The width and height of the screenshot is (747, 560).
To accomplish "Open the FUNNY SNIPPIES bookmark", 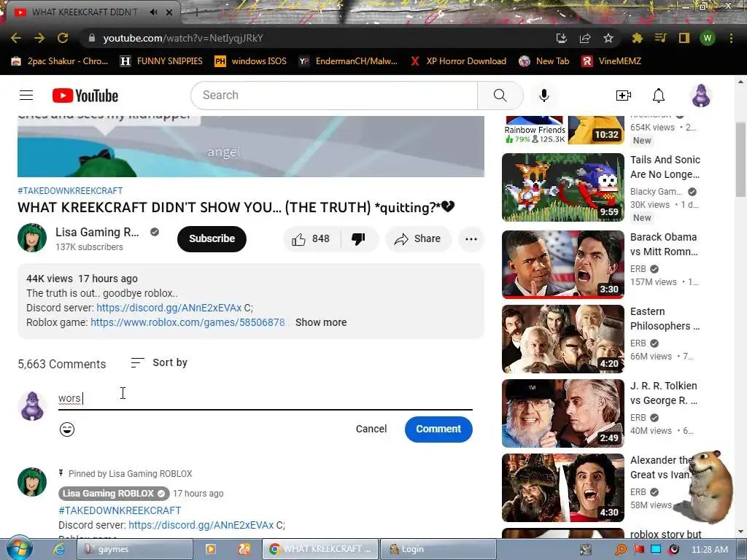I will click(x=161, y=61).
